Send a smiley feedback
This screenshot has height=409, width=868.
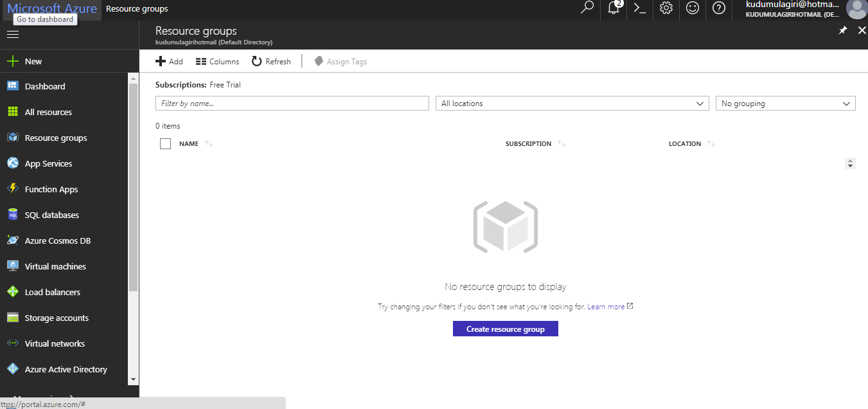click(x=692, y=10)
